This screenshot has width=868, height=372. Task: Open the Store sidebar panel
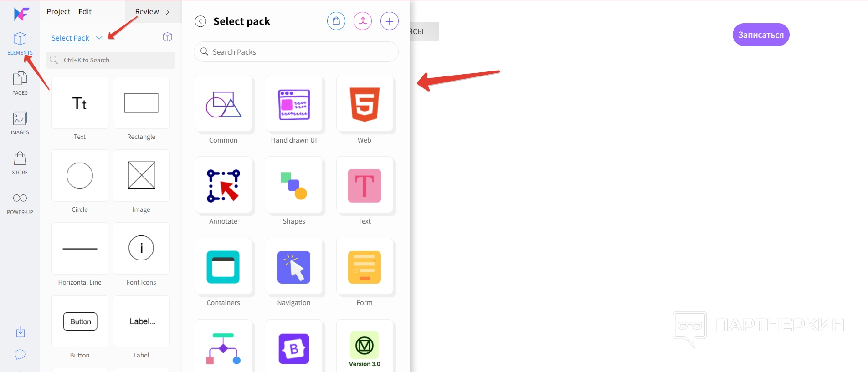20,163
